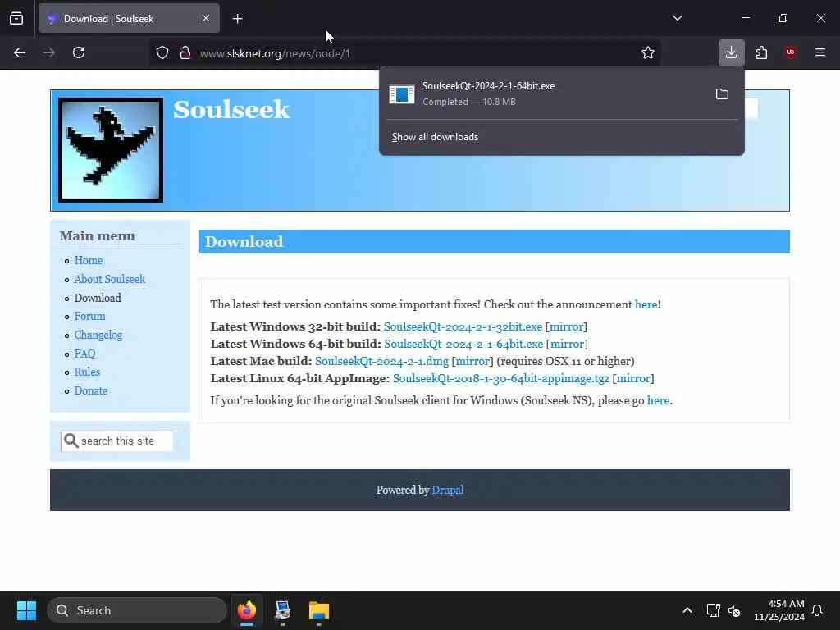The width and height of the screenshot is (840, 630).
Task: Open the test version announcement here link
Action: tap(646, 305)
